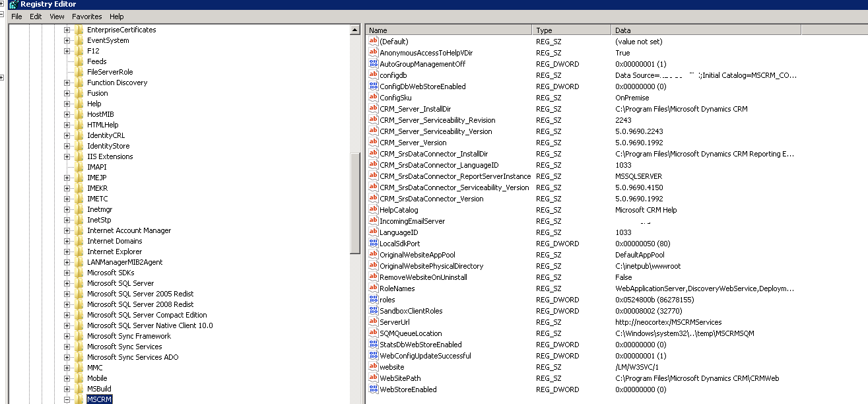The height and width of the screenshot is (404, 868).
Task: Select the IdentityCRL folder icon
Action: tap(79, 135)
